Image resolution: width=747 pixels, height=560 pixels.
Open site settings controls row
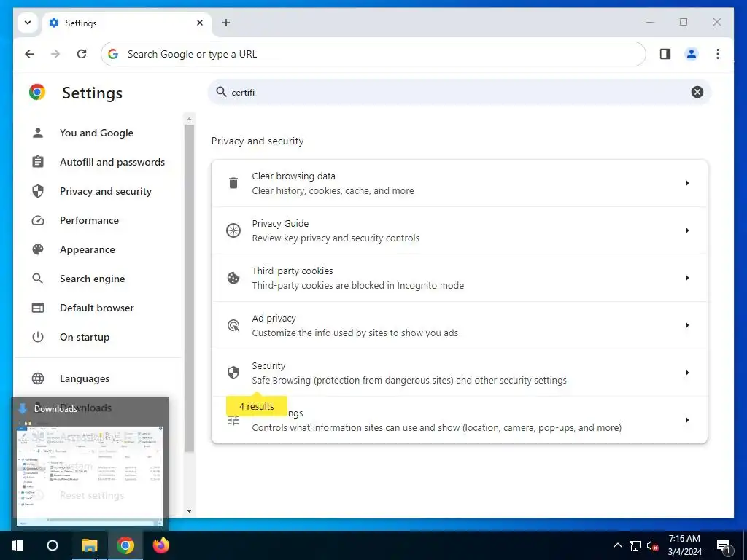(460, 420)
